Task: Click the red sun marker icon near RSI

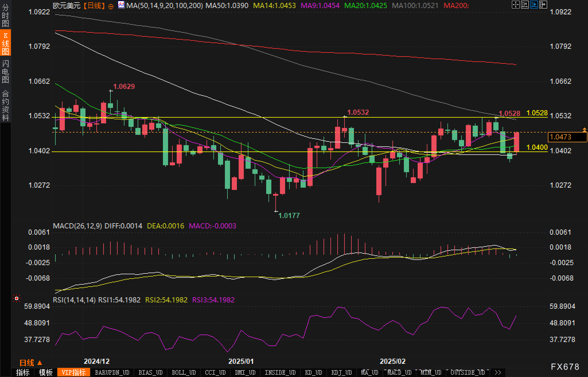Action: [17, 299]
